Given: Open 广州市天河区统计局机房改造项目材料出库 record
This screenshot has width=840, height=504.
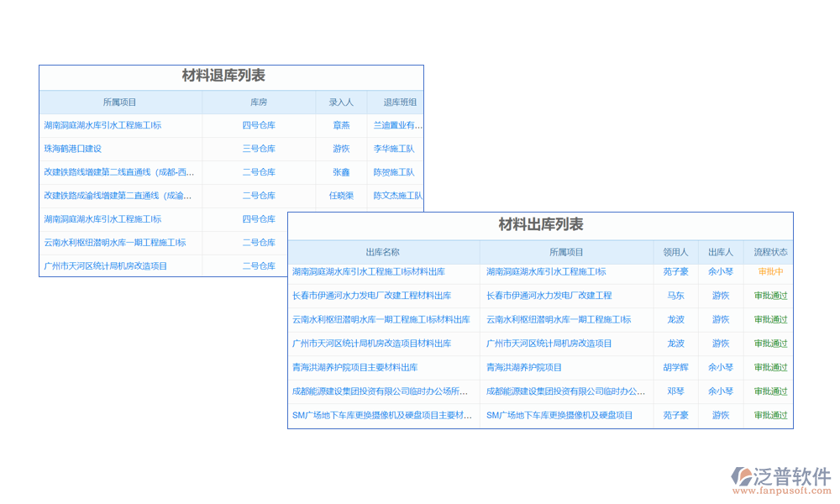Looking at the screenshot, I should [x=372, y=344].
